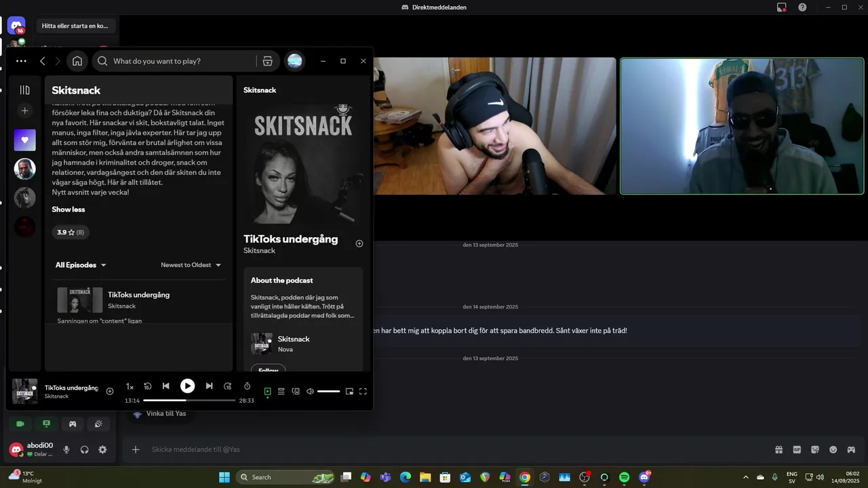Open Discord GIF picker
The image size is (868, 488).
point(797,449)
